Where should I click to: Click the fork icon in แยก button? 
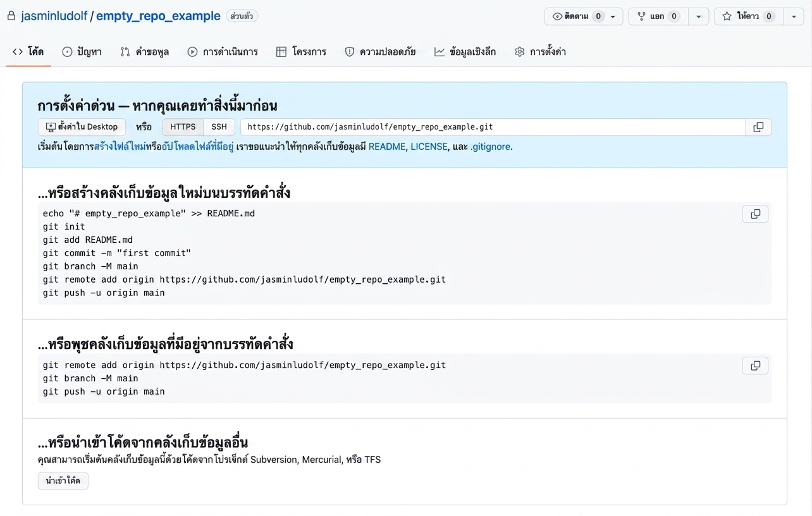click(x=641, y=16)
